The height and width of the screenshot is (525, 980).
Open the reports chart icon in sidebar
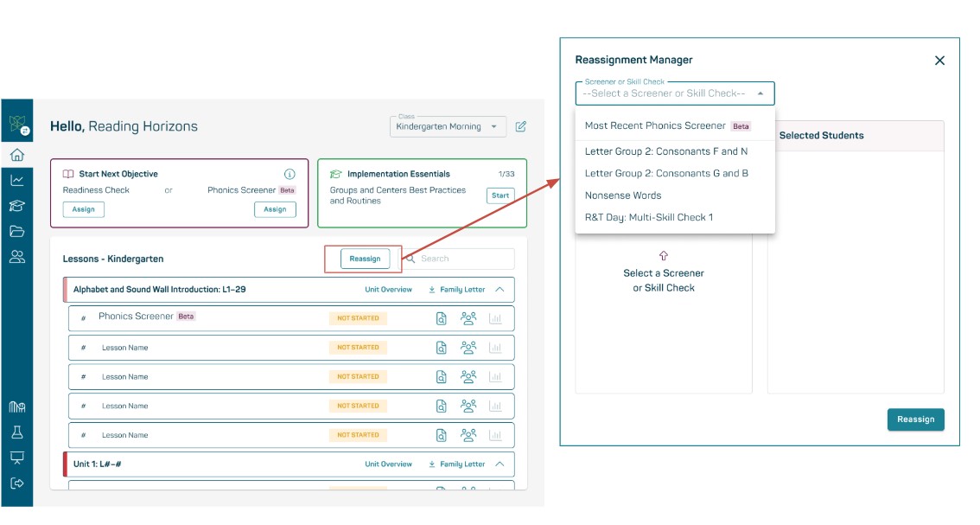pyautogui.click(x=17, y=180)
